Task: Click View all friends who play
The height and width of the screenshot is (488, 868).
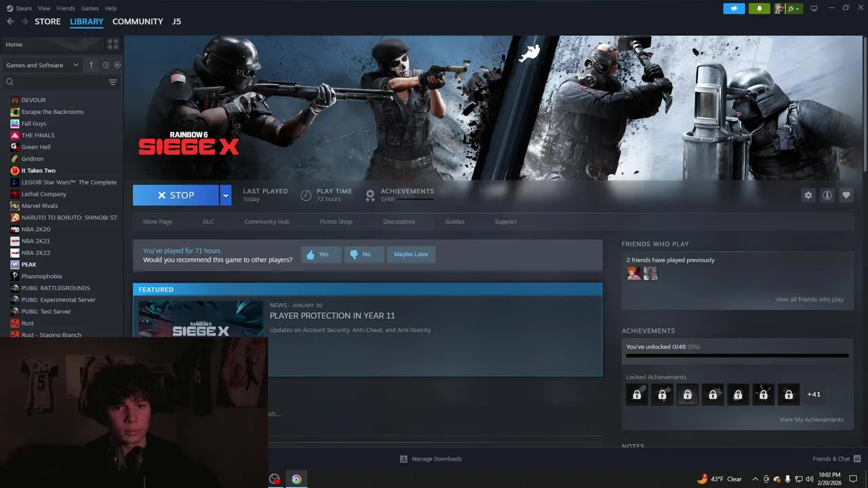Action: [x=809, y=300]
